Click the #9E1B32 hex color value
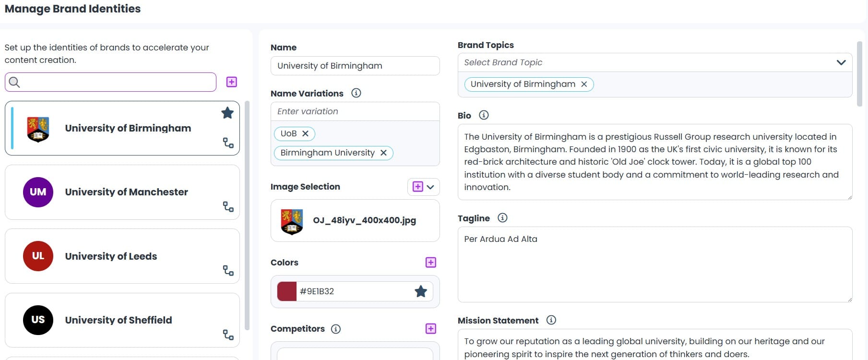The height and width of the screenshot is (360, 868). [317, 291]
